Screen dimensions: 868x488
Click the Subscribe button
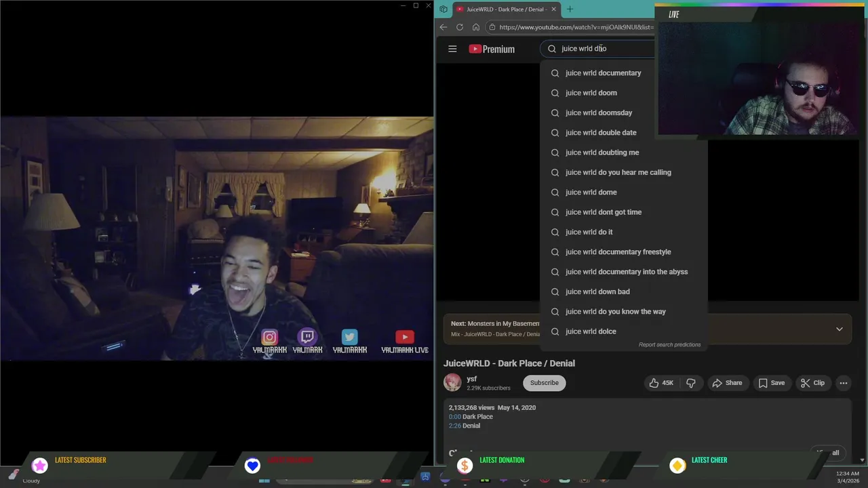[x=545, y=383]
